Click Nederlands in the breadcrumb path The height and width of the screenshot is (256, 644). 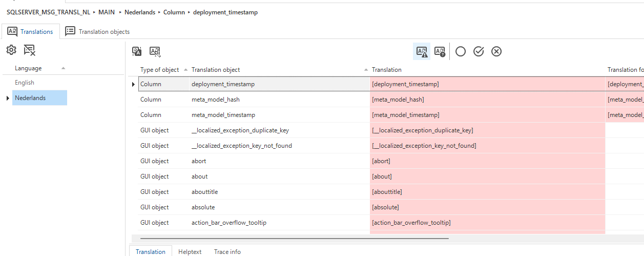click(140, 12)
